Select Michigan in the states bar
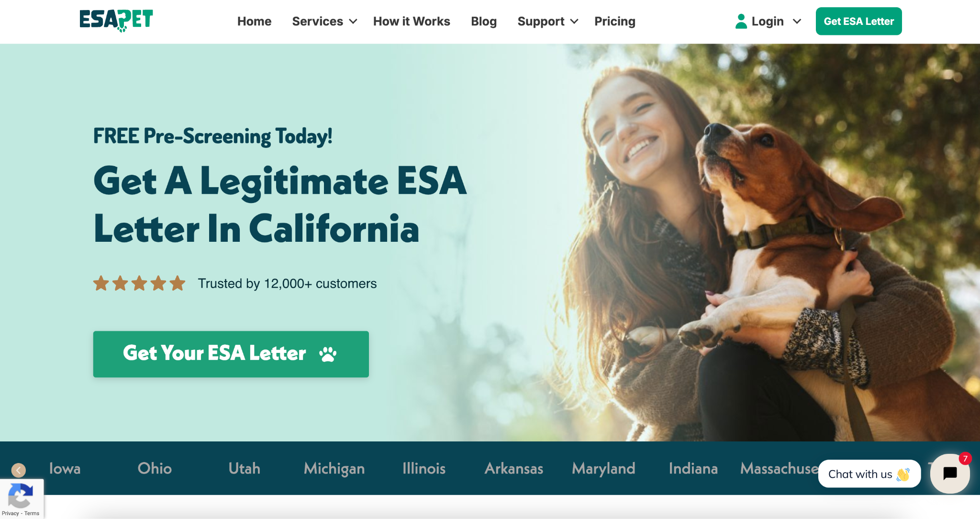This screenshot has width=980, height=519. pos(334,468)
